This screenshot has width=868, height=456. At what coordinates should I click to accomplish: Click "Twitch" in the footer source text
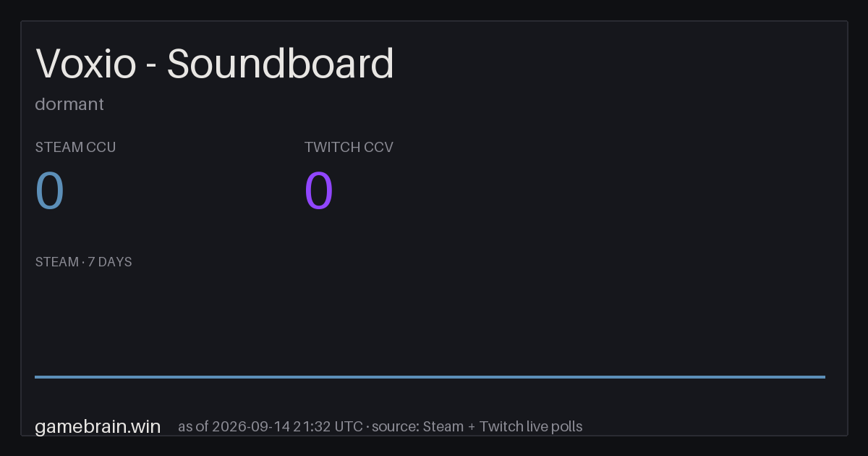click(501, 426)
